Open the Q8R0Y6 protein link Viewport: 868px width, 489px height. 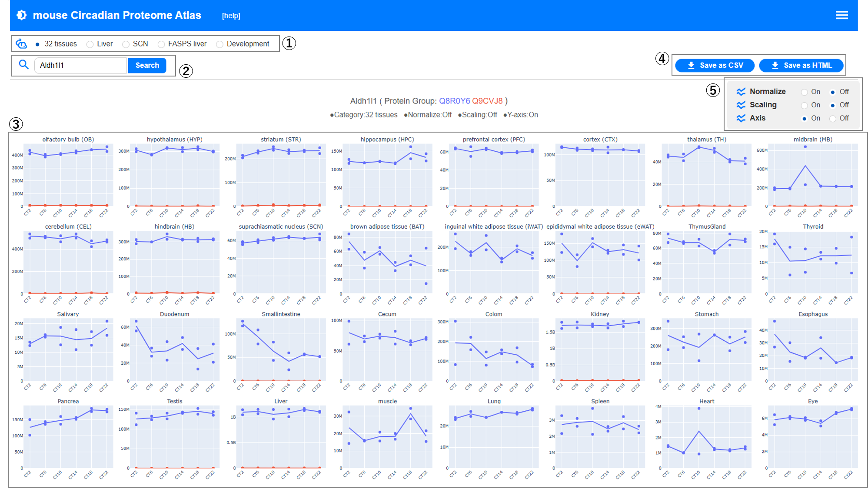click(454, 101)
